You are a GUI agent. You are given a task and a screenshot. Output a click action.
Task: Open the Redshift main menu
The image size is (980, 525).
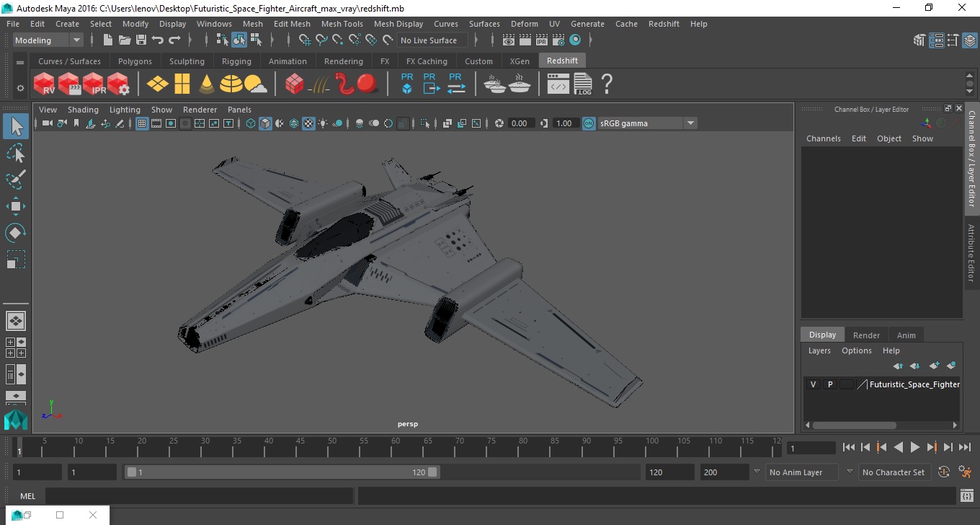point(664,24)
